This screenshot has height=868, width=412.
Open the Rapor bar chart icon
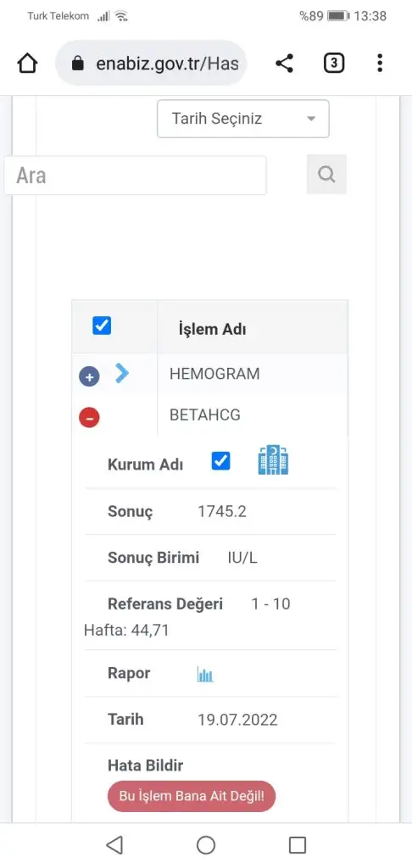pos(205,674)
